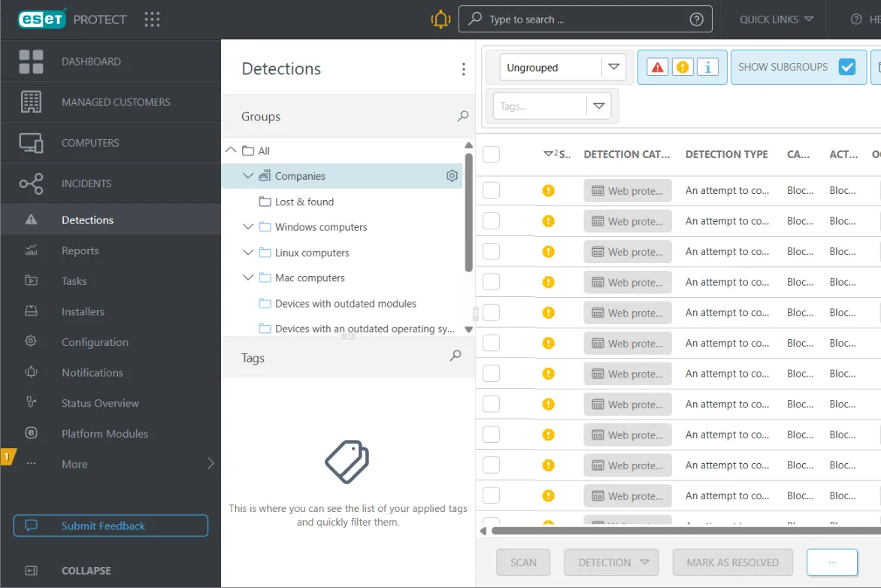The image size is (881, 588).
Task: Click Submit Feedback
Action: [x=111, y=526]
